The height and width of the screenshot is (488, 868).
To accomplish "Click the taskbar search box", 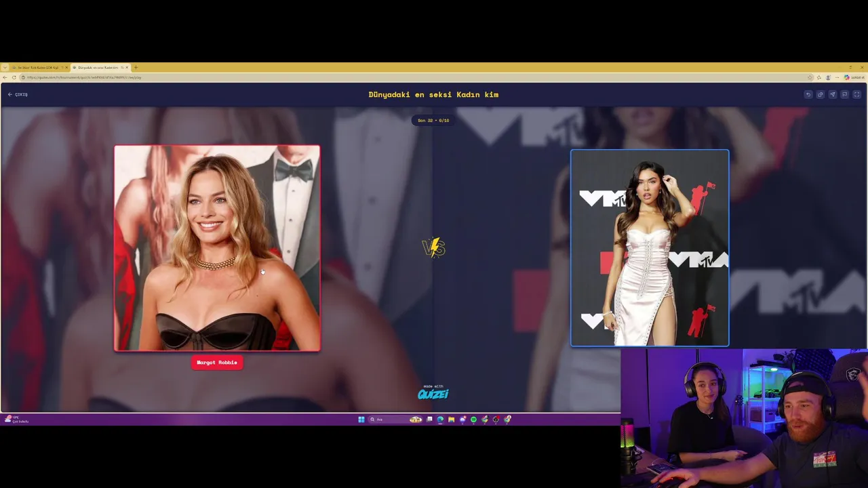I will tap(395, 420).
